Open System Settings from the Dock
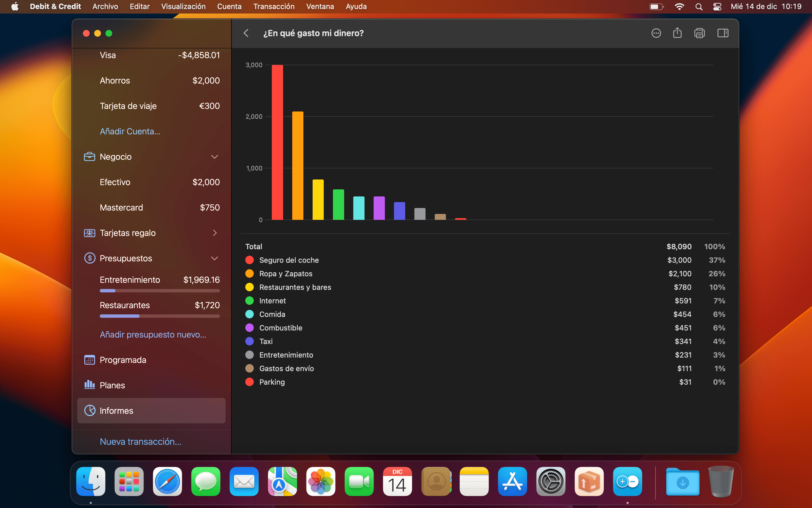The width and height of the screenshot is (812, 508). click(x=551, y=481)
